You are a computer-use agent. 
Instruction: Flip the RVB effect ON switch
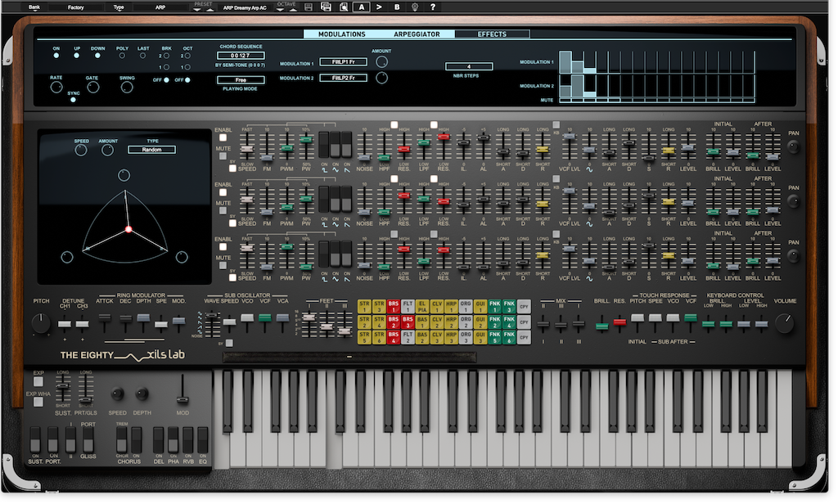click(188, 439)
